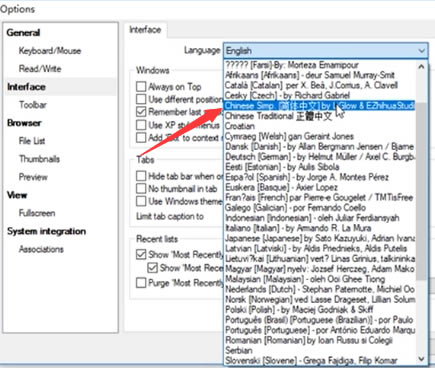Select Keyboard/Mouse in the options tree
435x368 pixels.
[50, 51]
